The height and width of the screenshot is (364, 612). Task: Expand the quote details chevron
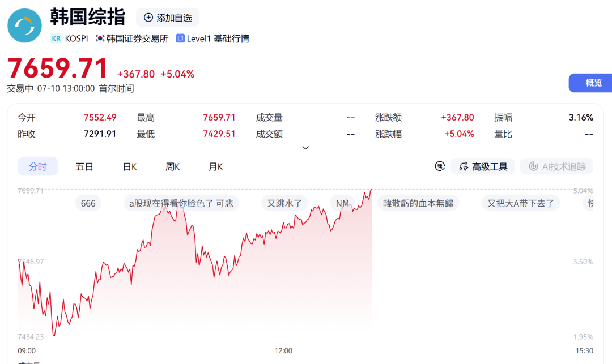pyautogui.click(x=305, y=148)
